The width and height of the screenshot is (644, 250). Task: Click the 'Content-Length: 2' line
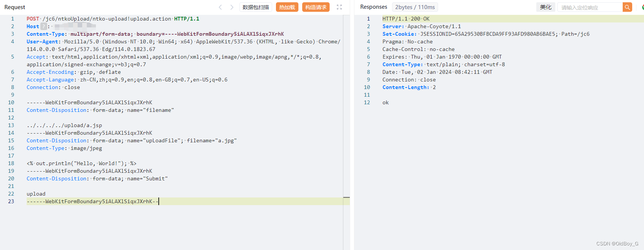click(x=409, y=87)
